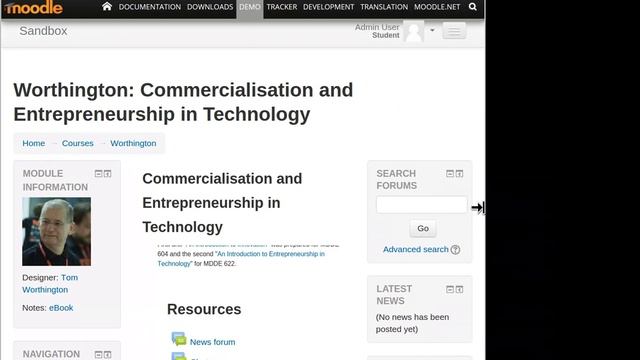Click the Sandbox site title
The image size is (640, 360).
43,31
